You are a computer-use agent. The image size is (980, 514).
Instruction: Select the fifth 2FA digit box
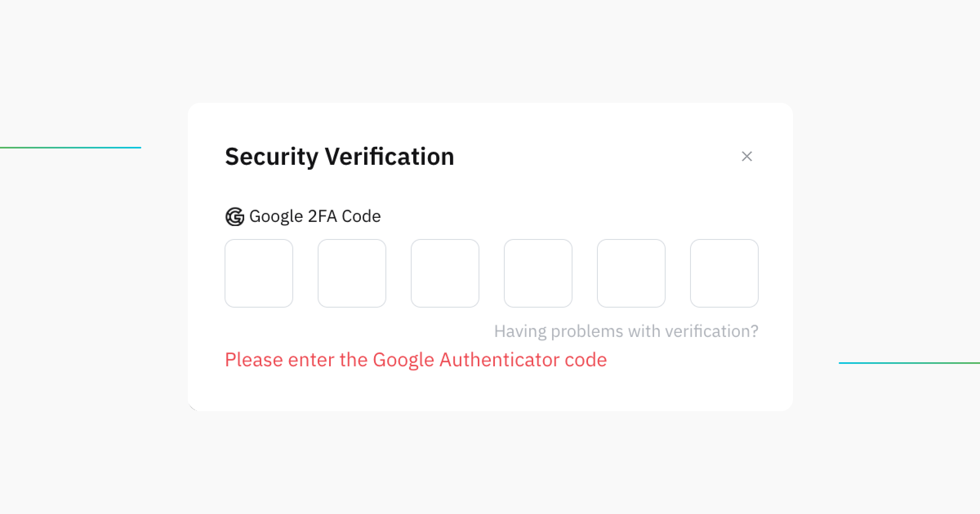tap(631, 273)
